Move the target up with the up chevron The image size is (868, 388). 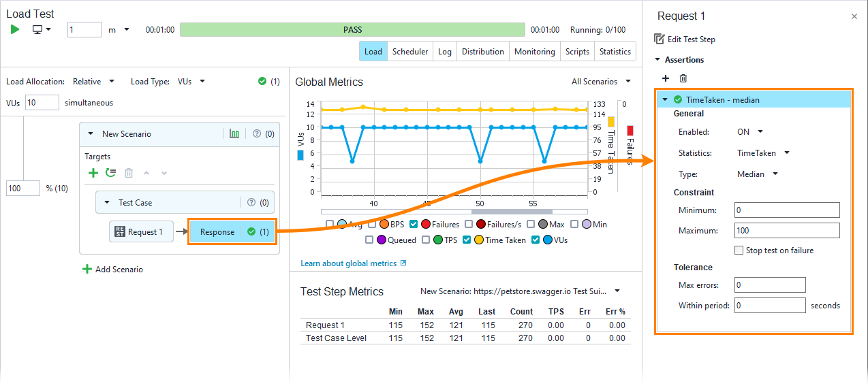click(146, 173)
